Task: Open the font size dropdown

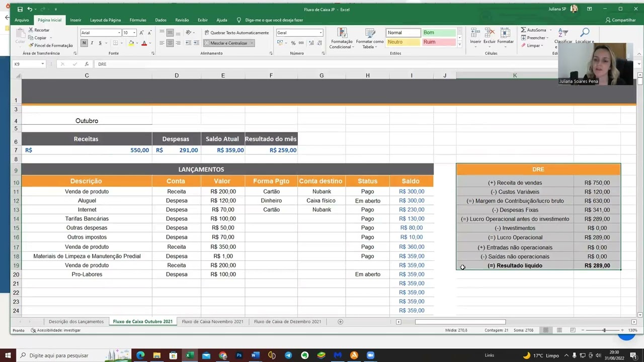Action: tap(134, 33)
